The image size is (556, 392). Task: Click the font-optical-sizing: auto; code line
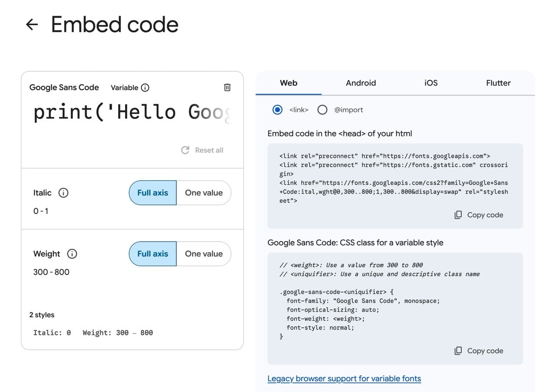click(x=333, y=310)
